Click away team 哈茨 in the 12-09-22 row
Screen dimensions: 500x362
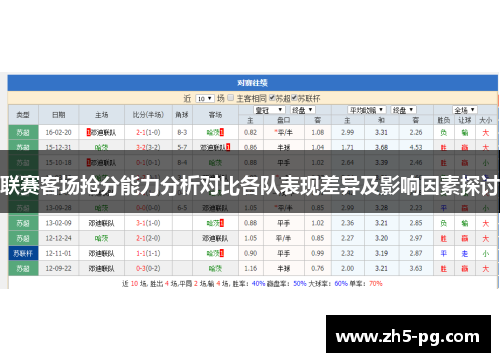click(215, 268)
